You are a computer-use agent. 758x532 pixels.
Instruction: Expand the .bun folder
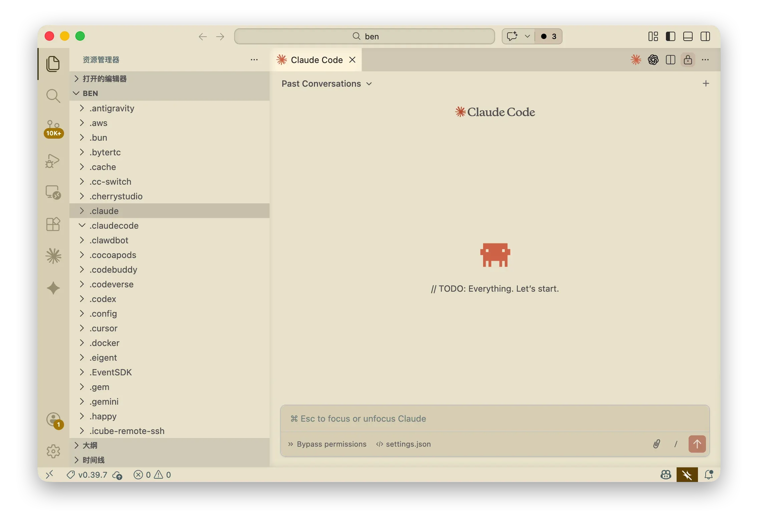click(169, 137)
